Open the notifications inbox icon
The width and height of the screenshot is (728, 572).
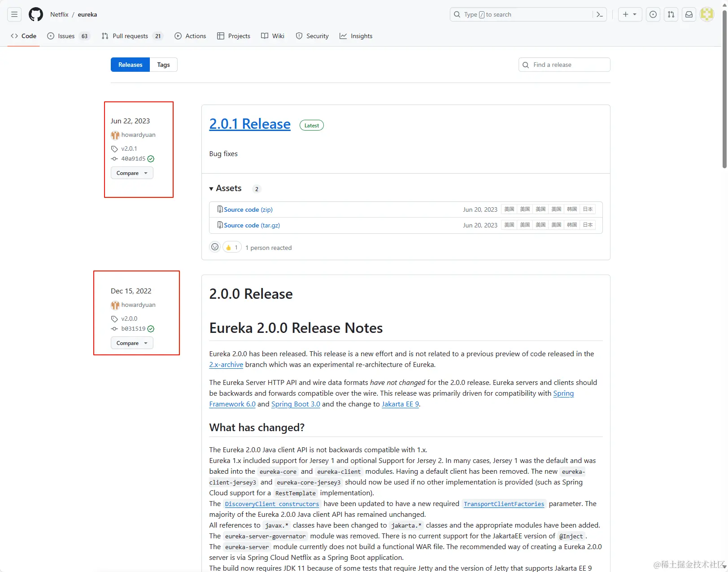689,14
